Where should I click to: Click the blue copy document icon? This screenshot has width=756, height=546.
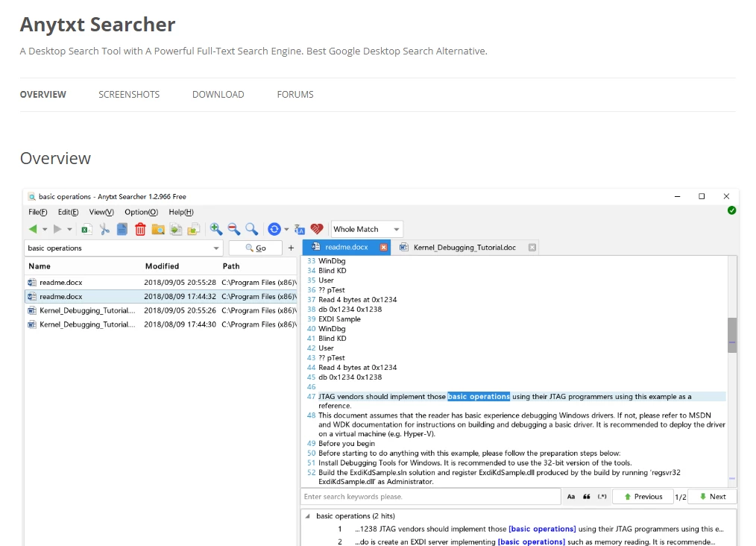click(122, 229)
